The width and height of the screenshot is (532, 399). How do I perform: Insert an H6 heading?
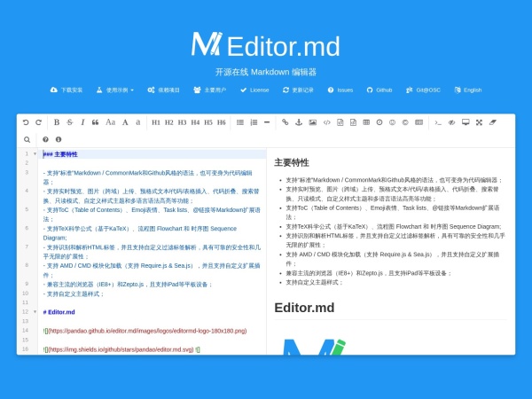221,122
